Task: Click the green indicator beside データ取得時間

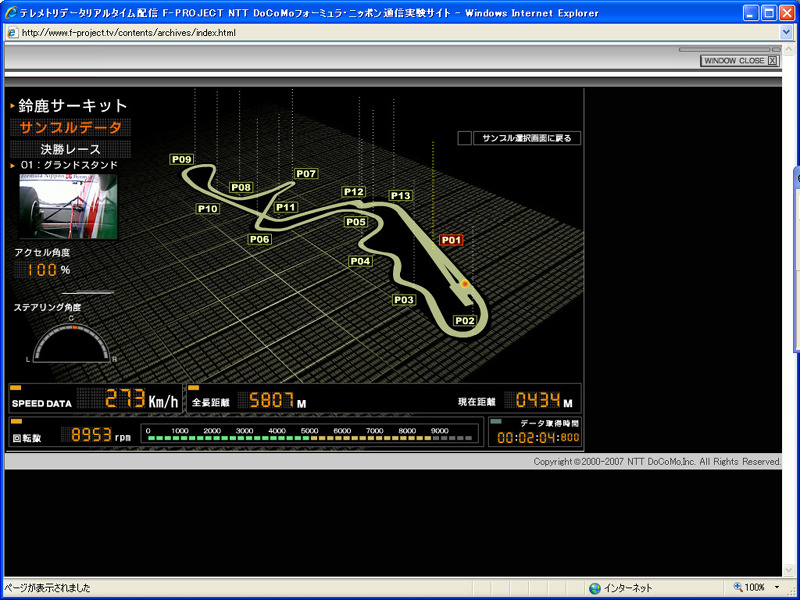Action: [x=496, y=421]
